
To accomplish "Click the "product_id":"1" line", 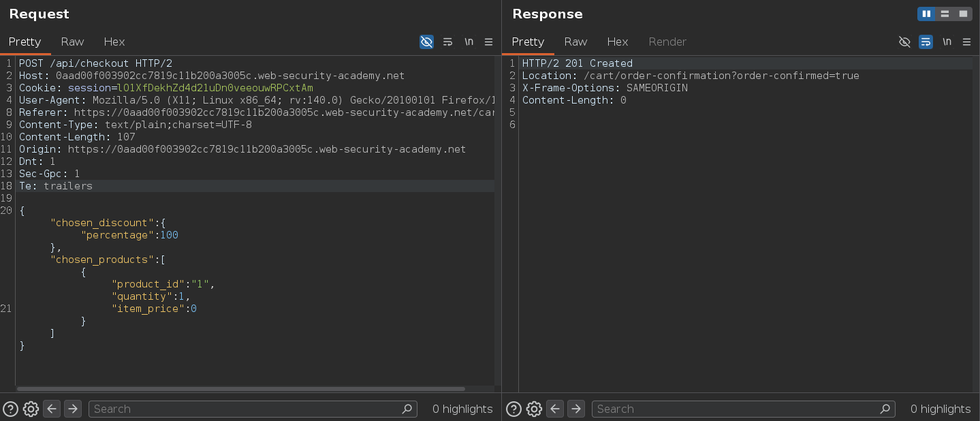I will (x=163, y=284).
